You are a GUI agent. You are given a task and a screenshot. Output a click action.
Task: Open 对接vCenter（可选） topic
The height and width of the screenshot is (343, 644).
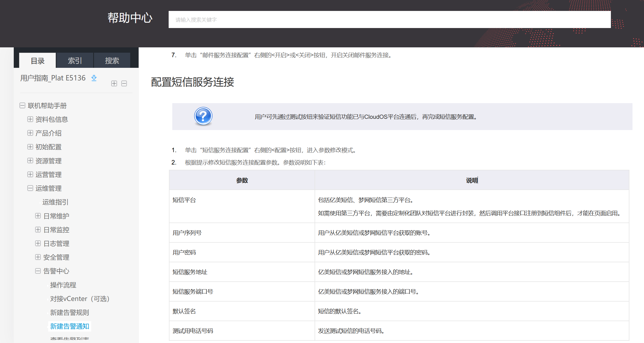[80, 299]
